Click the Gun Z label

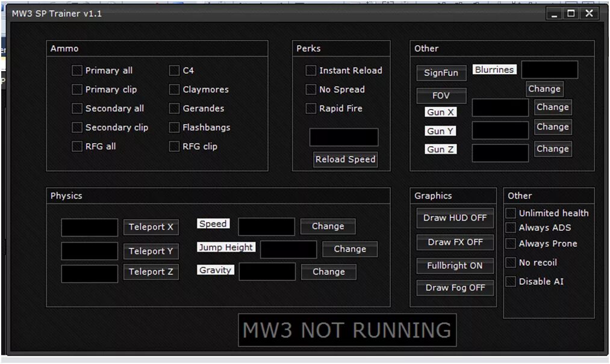(x=440, y=149)
